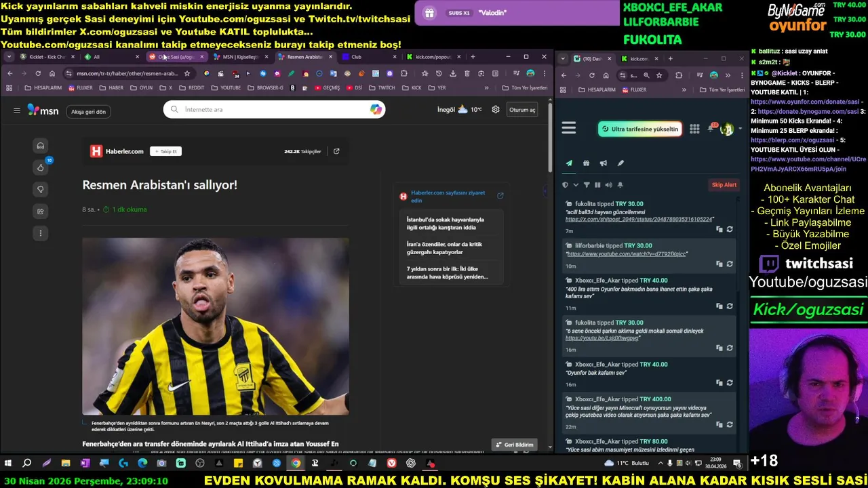Switch to the (10) Dashboard tab in right browser
868x488 pixels.
pyautogui.click(x=591, y=58)
